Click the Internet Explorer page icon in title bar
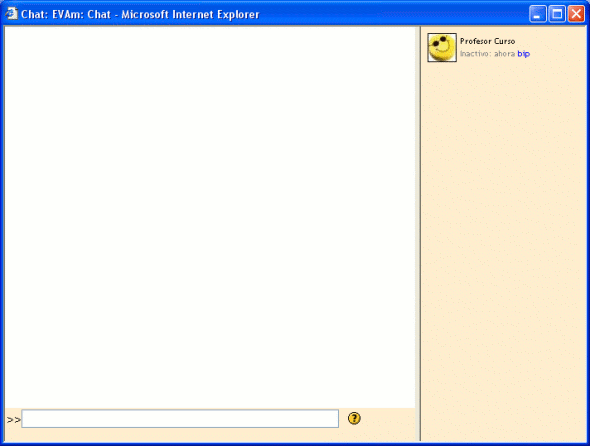This screenshot has width=590, height=446. point(11,14)
